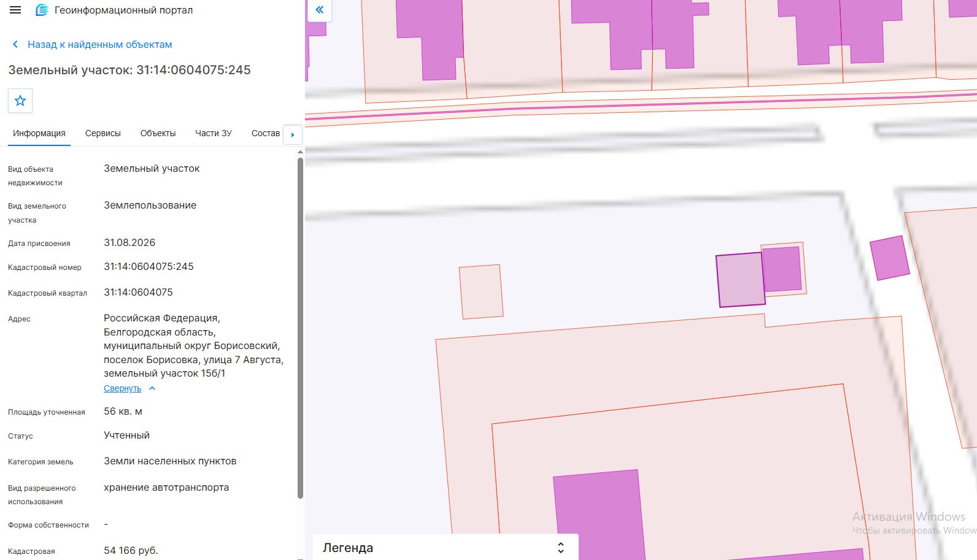Click the date value 31.08.2026
Image resolution: width=977 pixels, height=560 pixels.
pos(129,242)
